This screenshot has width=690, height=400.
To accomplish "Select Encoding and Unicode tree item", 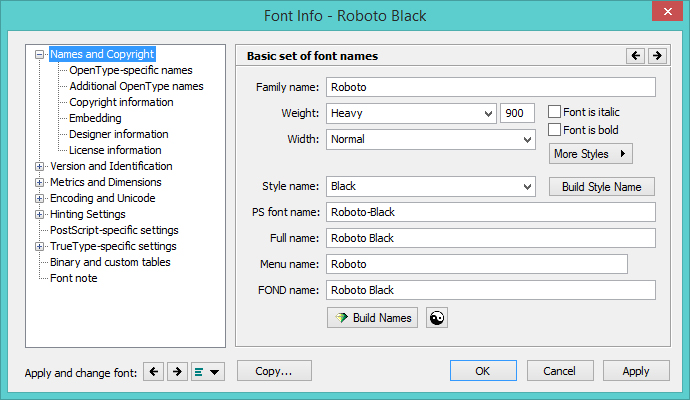I will point(103,198).
